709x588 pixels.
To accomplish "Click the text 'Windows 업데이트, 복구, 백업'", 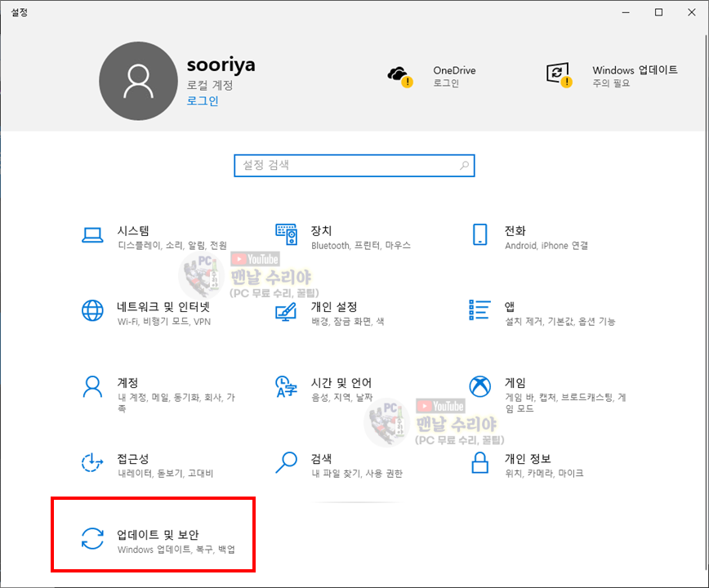I will (x=176, y=549).
